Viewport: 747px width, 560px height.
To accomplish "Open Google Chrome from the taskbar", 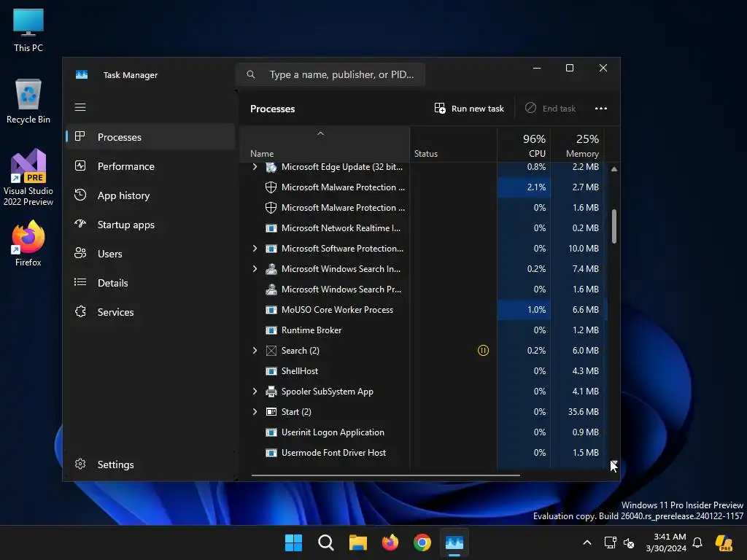I will click(x=422, y=542).
